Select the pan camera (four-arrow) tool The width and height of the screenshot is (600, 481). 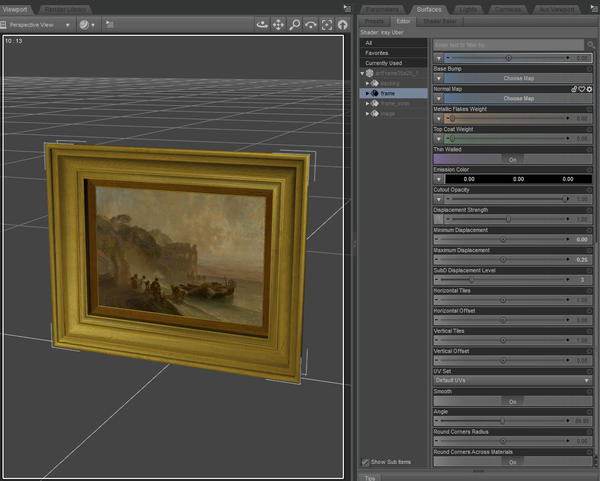278,25
